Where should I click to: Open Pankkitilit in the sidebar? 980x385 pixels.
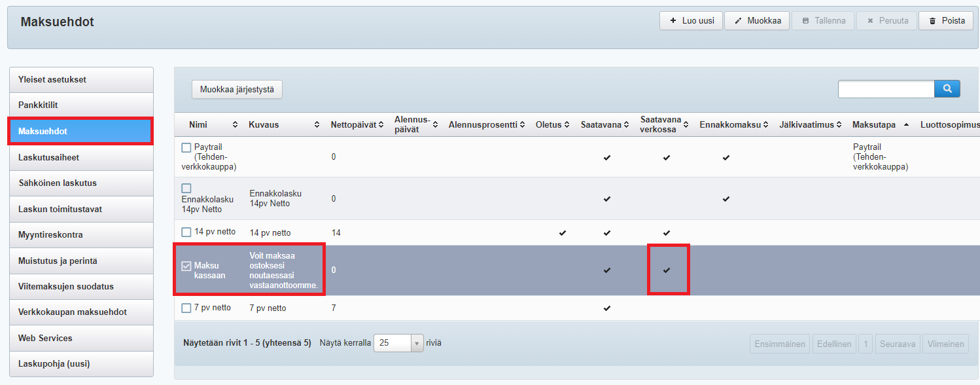(81, 105)
